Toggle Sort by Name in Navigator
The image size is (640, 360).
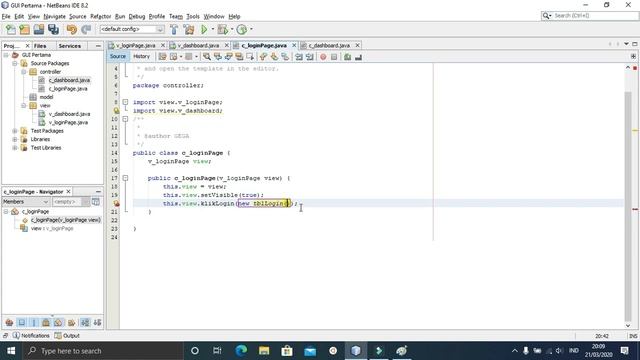click(x=85, y=322)
